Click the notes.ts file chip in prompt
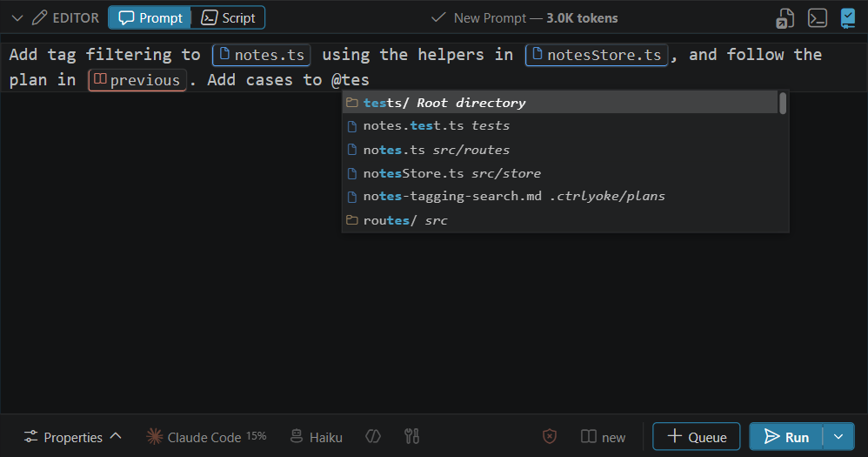 261,55
